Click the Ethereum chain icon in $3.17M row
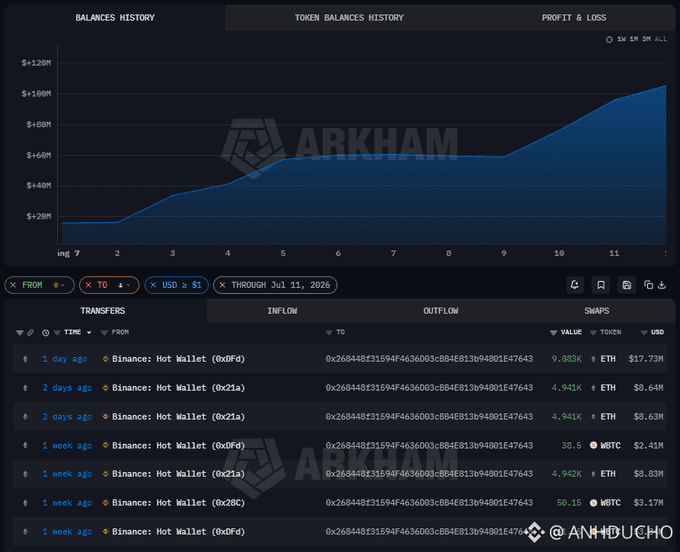This screenshot has width=680, height=552. 25,503
